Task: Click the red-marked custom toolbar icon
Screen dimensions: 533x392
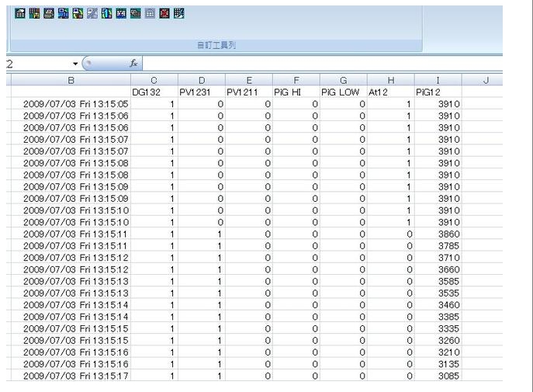Action: tap(164, 14)
